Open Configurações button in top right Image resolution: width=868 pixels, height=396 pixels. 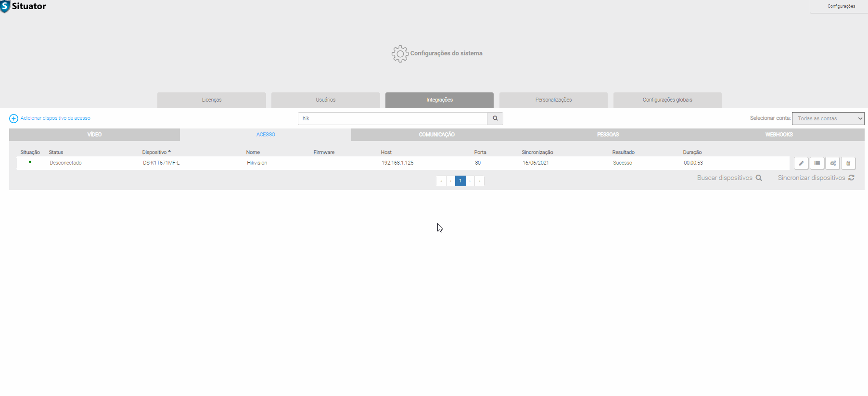841,6
